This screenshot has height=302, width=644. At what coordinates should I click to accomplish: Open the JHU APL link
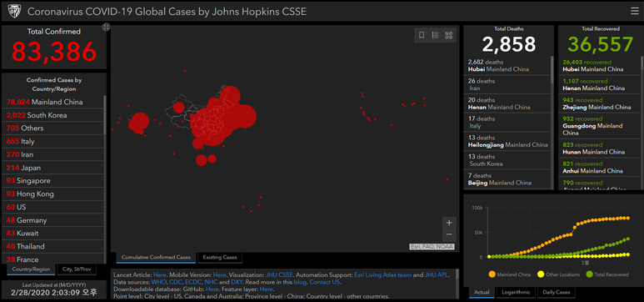(x=437, y=274)
